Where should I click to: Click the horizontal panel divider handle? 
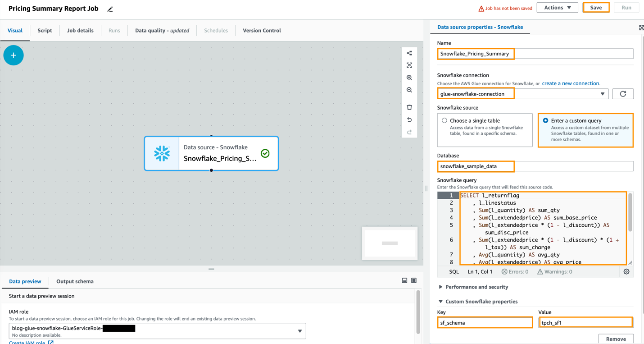click(x=211, y=269)
